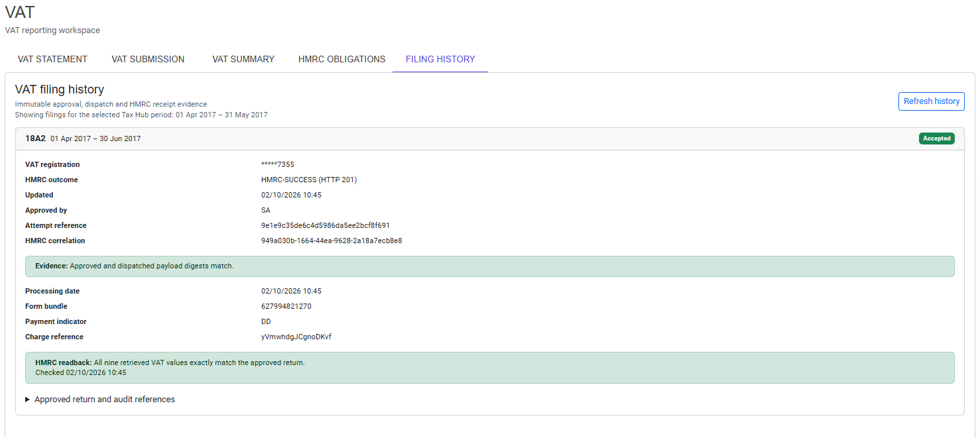Click the Processing date value
Screen dimensions: 980x438
[291, 291]
